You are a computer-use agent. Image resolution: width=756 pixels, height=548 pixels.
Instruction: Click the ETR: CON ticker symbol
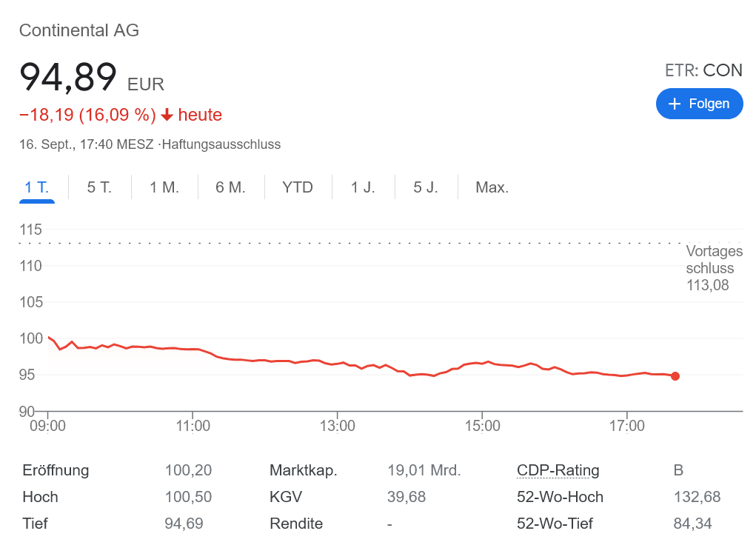(x=703, y=70)
